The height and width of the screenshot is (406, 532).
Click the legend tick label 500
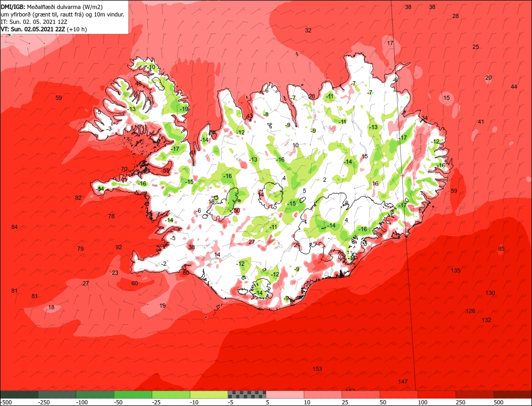(499, 402)
